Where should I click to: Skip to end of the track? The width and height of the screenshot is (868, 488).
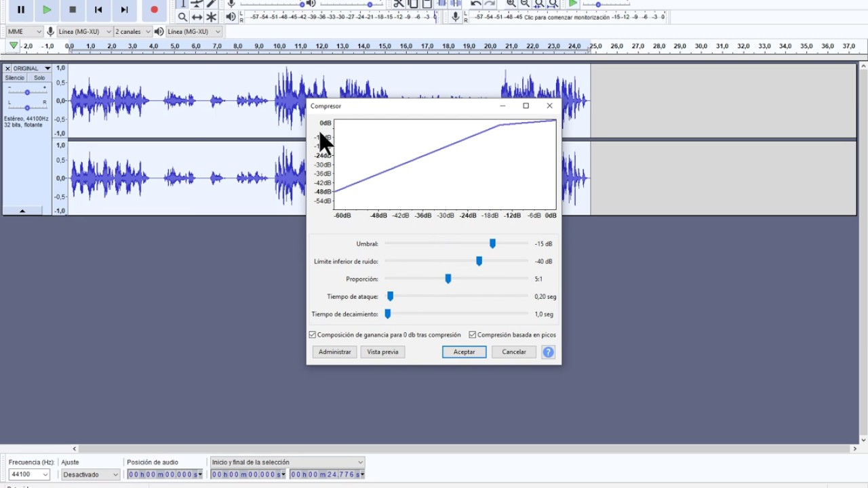pyautogui.click(x=124, y=9)
